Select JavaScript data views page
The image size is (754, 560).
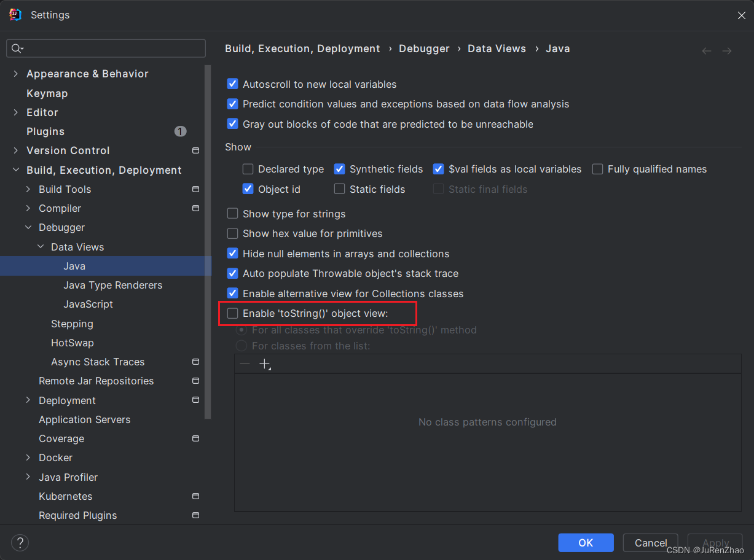tap(88, 304)
